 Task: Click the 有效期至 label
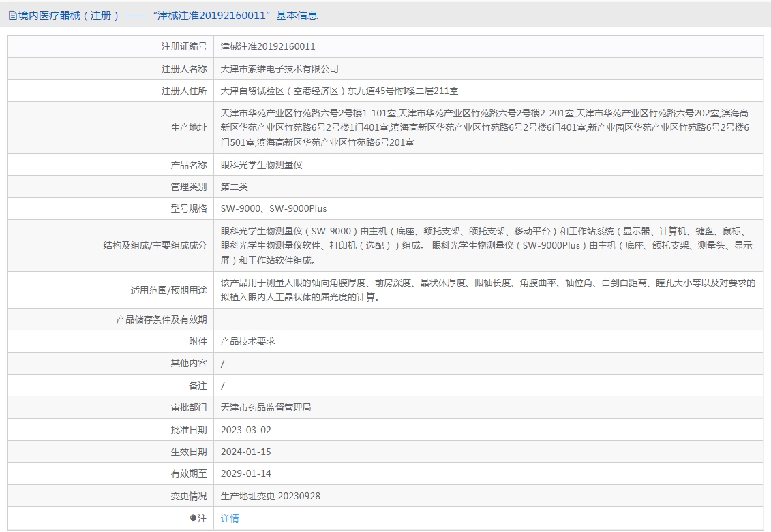[x=189, y=473]
